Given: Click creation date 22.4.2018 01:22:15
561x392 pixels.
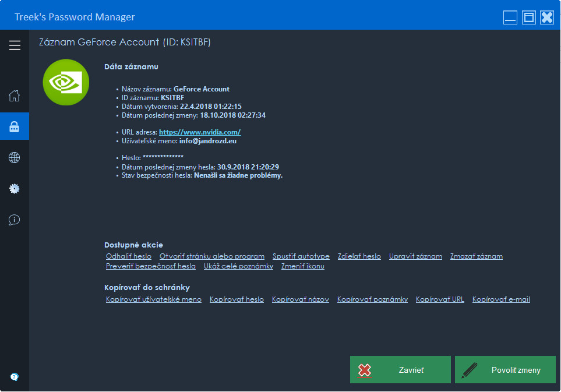Looking at the screenshot, I should click(211, 107).
